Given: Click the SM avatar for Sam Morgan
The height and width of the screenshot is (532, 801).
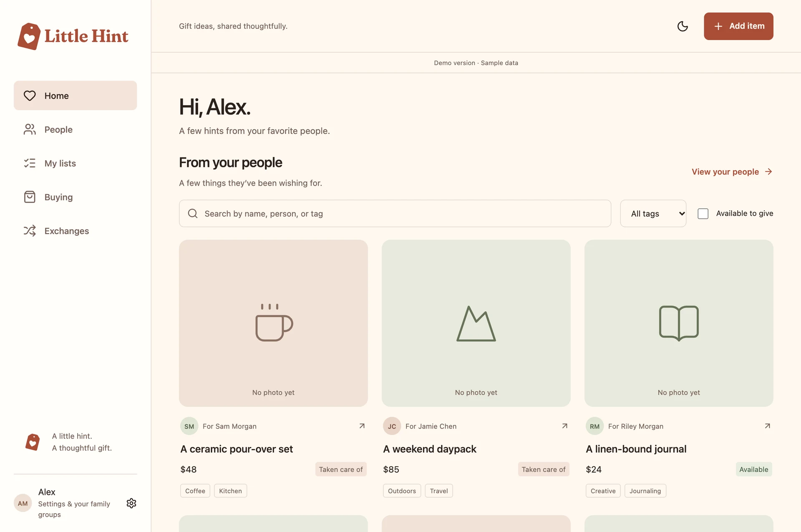Looking at the screenshot, I should tap(189, 426).
